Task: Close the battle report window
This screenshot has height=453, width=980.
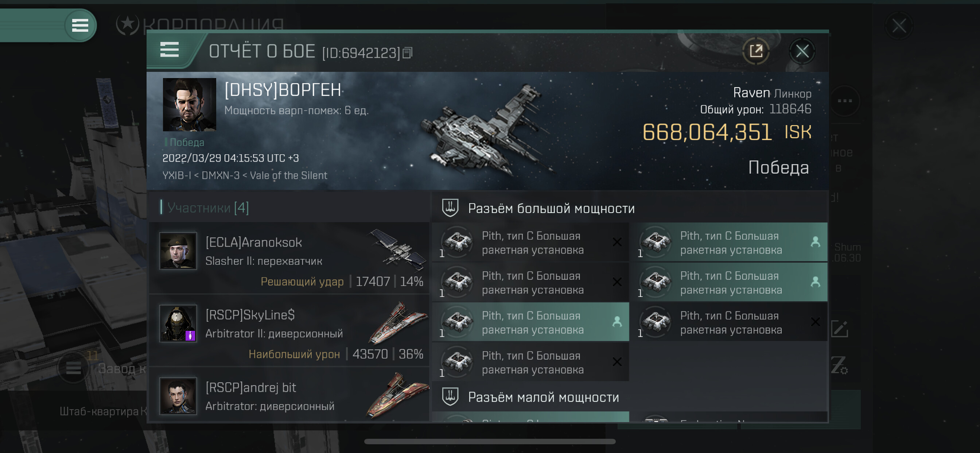Action: pyautogui.click(x=802, y=51)
